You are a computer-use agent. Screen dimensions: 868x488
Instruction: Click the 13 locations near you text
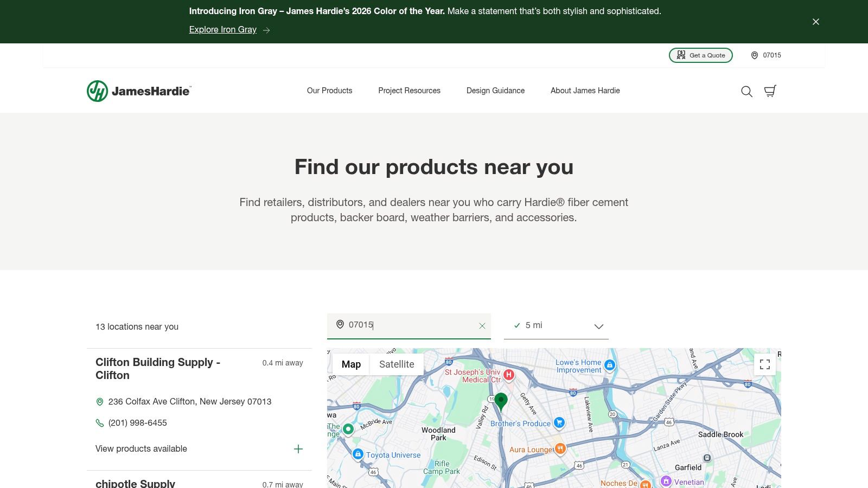137,327
